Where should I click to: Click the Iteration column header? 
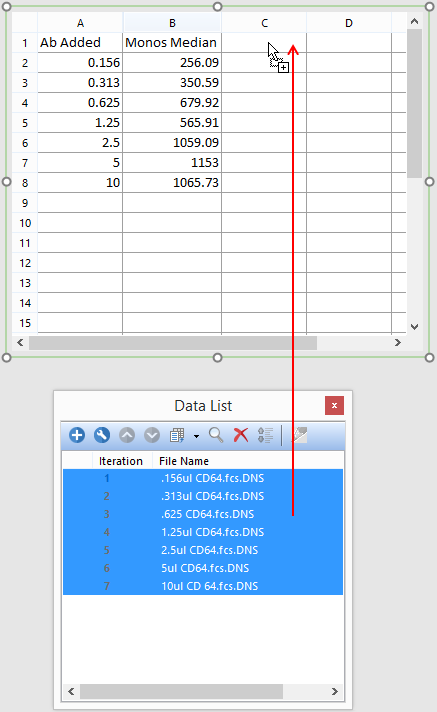[x=121, y=461]
